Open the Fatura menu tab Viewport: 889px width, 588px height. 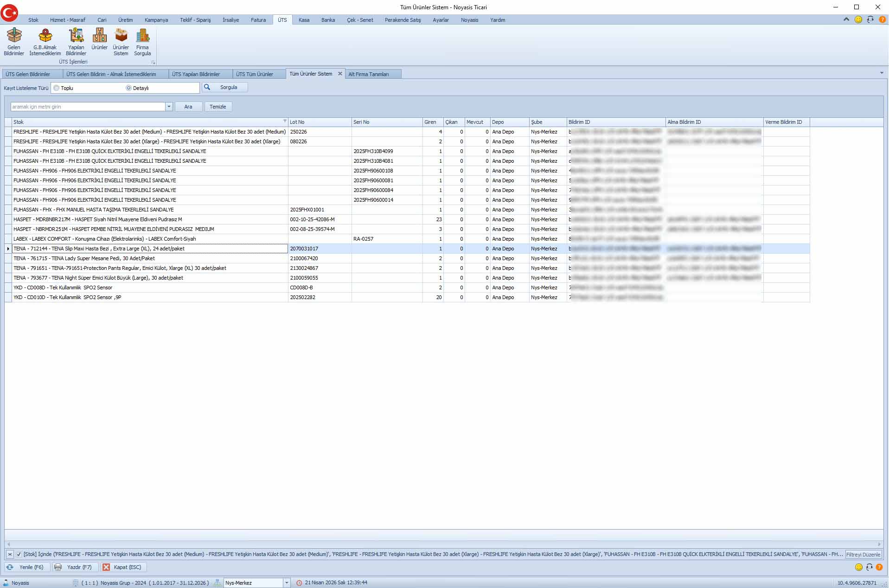[x=258, y=20]
